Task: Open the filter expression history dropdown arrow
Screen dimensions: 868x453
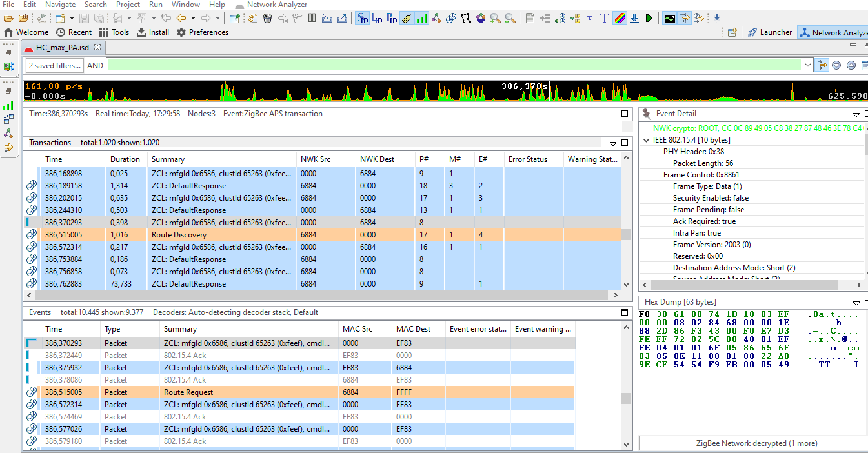Action: (808, 65)
